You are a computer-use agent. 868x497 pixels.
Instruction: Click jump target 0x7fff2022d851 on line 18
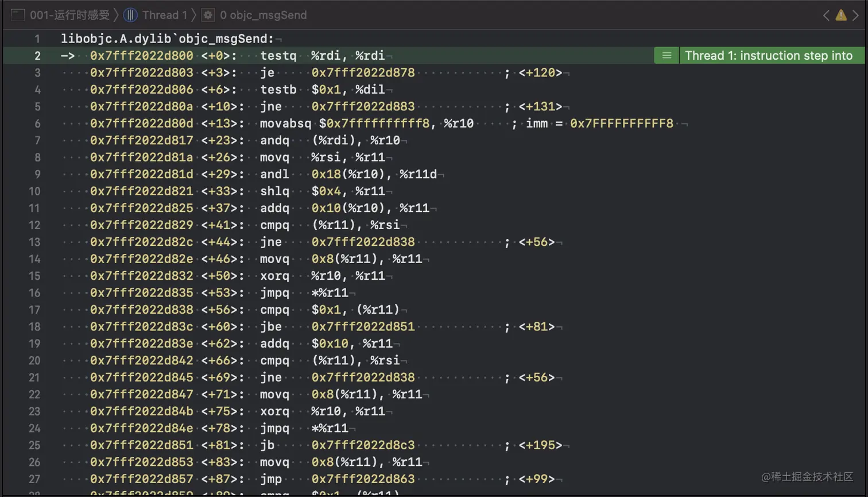[363, 327]
